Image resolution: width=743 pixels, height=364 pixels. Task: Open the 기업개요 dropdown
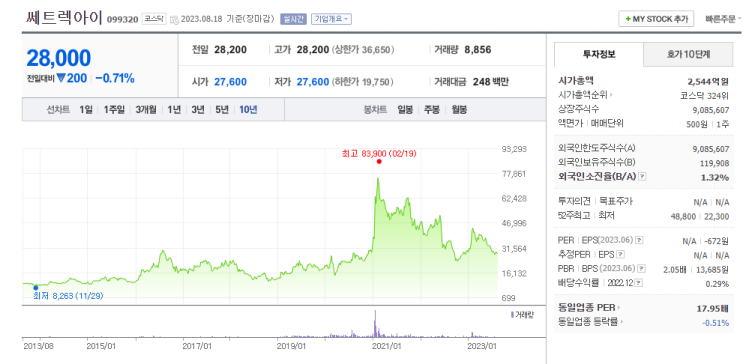[331, 19]
